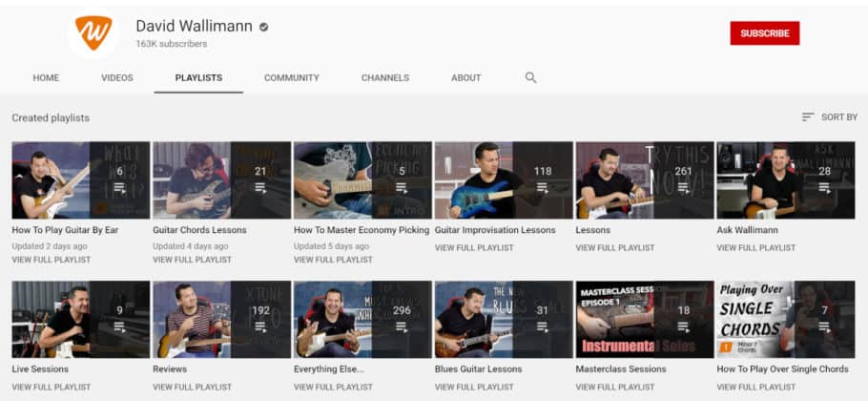Click the David Wallimann channel avatar logo

(93, 34)
